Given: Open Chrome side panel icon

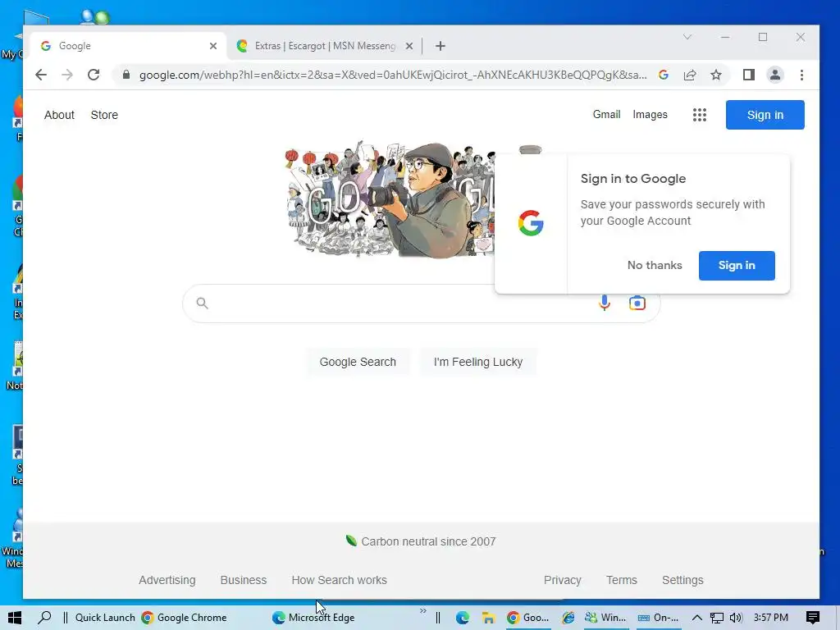Looking at the screenshot, I should coord(748,75).
